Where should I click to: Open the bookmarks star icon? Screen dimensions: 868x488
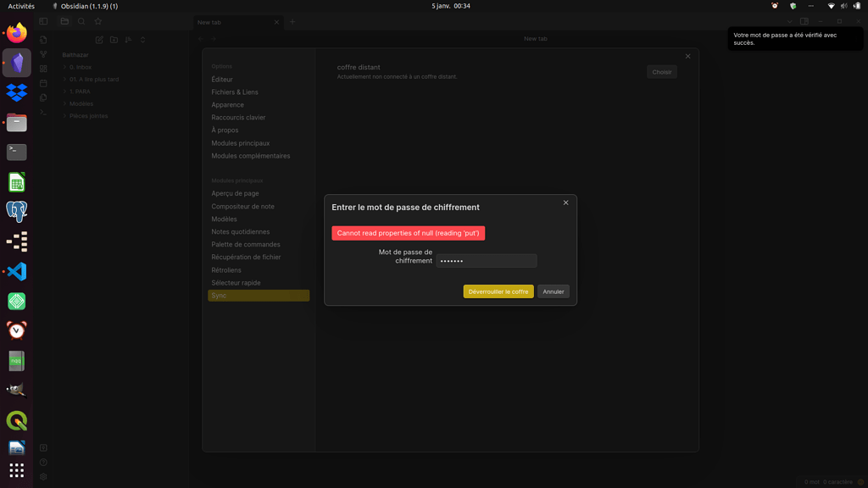[98, 21]
